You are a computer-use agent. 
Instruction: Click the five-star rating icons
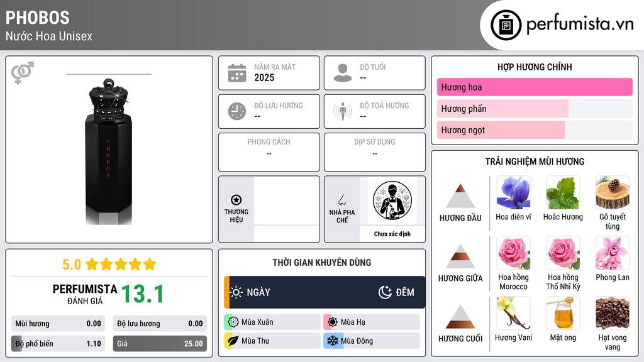[121, 265]
